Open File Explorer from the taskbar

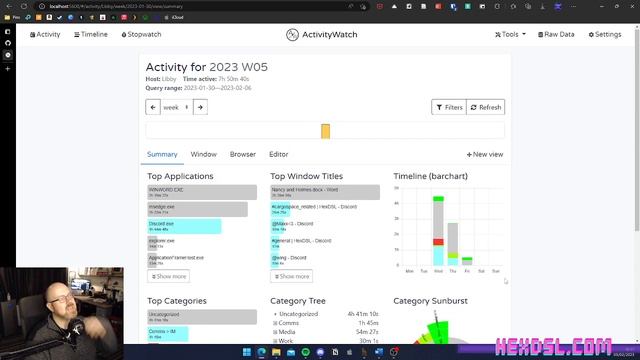pos(276,352)
